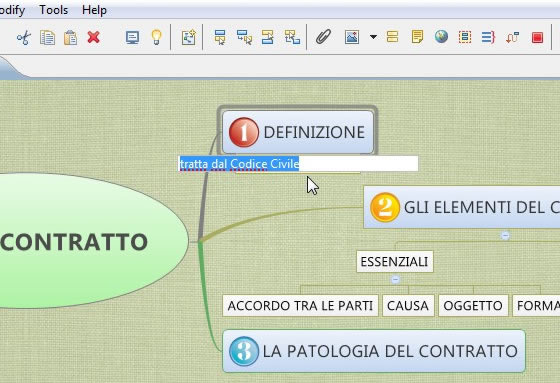Click the red X Delete icon
560x383 pixels.
tap(94, 37)
